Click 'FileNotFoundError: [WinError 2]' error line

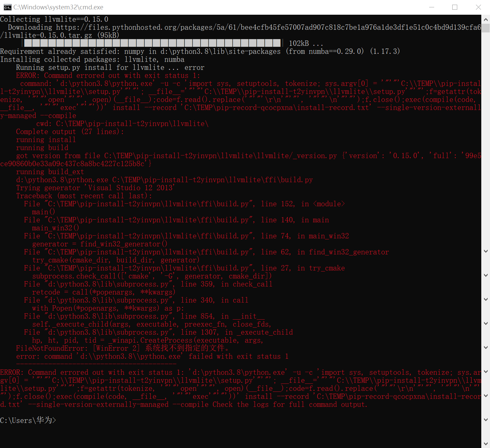pos(122,348)
